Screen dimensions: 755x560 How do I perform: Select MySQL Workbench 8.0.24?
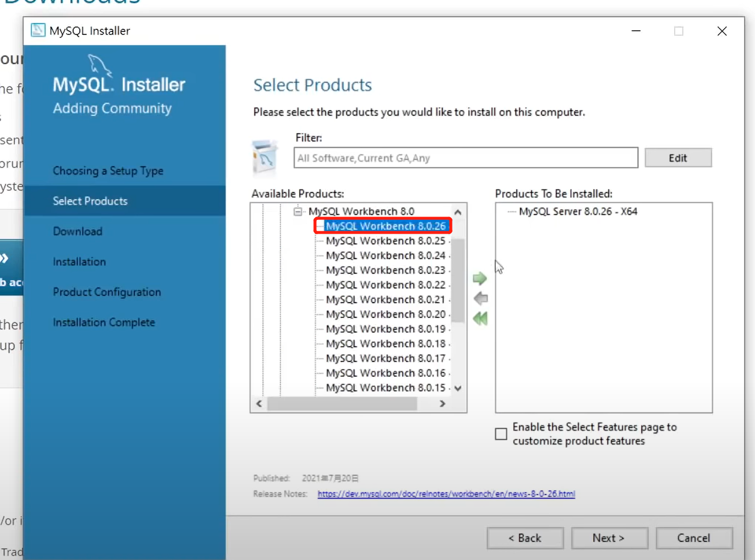[x=386, y=255]
